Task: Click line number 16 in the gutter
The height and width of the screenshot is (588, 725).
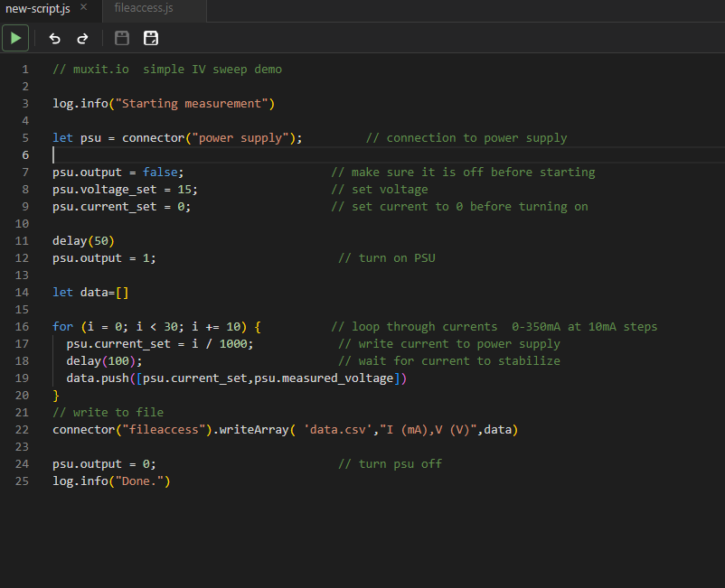Action: click(x=22, y=327)
